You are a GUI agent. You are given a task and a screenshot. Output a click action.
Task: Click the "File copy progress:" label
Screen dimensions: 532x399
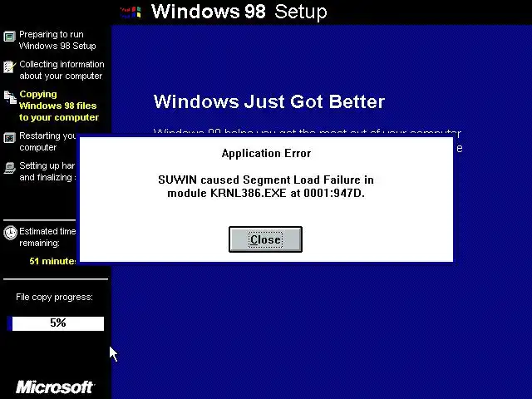coord(54,298)
